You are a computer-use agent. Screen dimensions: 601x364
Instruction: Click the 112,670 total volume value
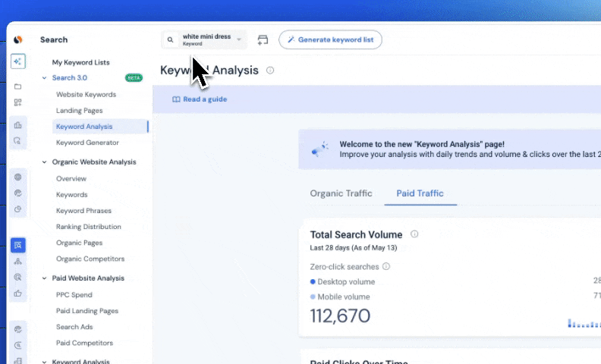tap(340, 316)
